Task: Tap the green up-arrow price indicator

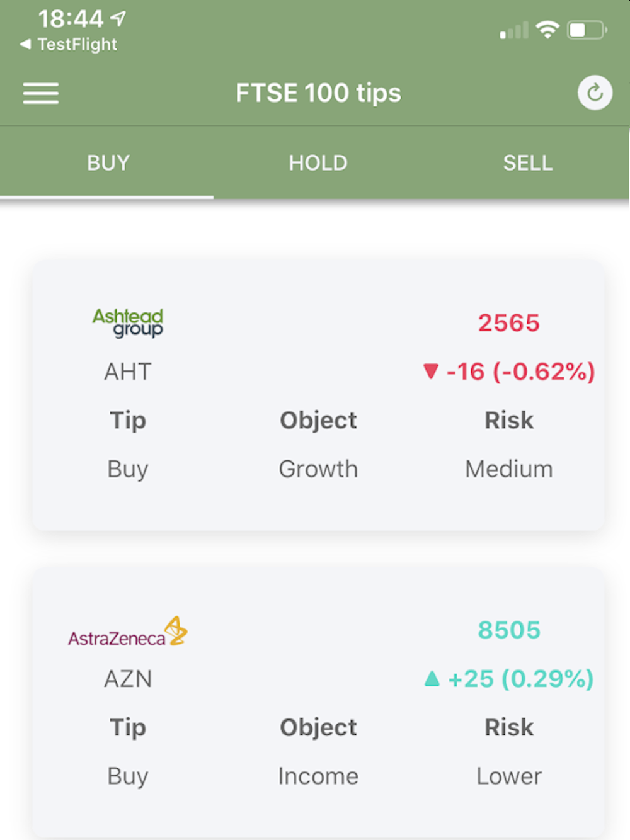Action: pyautogui.click(x=432, y=678)
